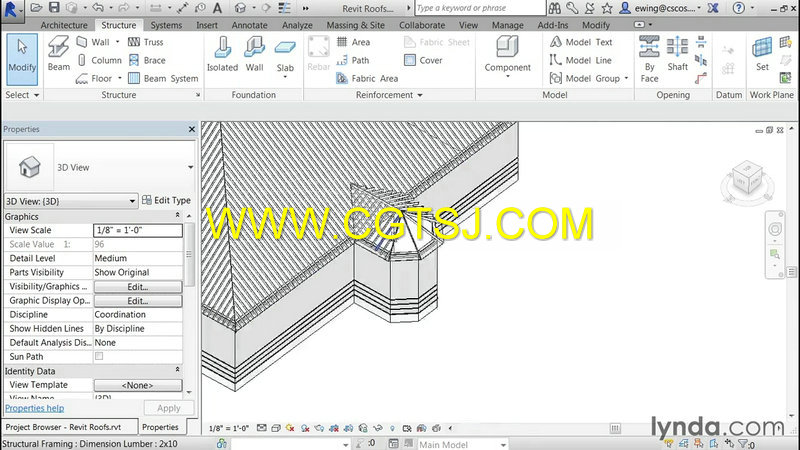Click the keyword search box
Image resolution: width=800 pixels, height=450 pixels.
point(480,8)
